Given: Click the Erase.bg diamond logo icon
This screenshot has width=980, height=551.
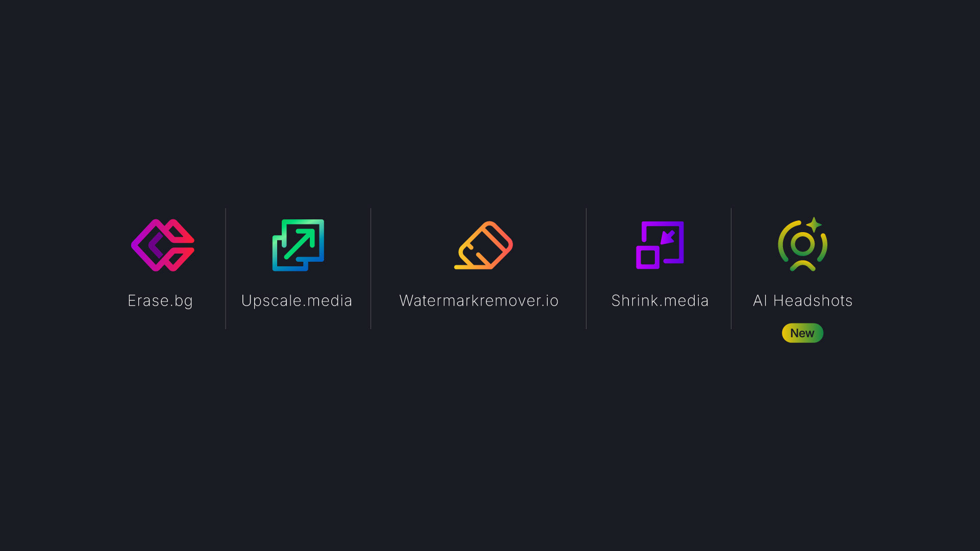Looking at the screenshot, I should [x=163, y=245].
